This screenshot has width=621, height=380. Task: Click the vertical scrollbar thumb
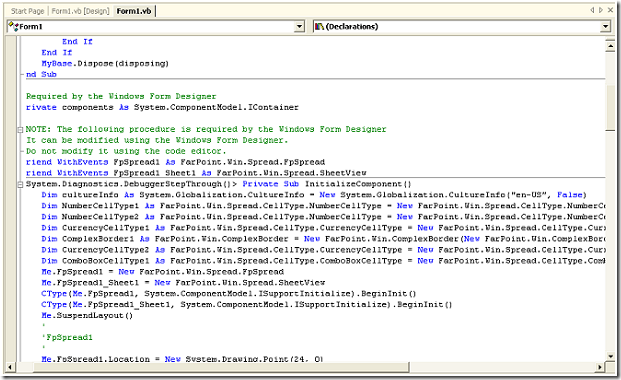(610, 107)
